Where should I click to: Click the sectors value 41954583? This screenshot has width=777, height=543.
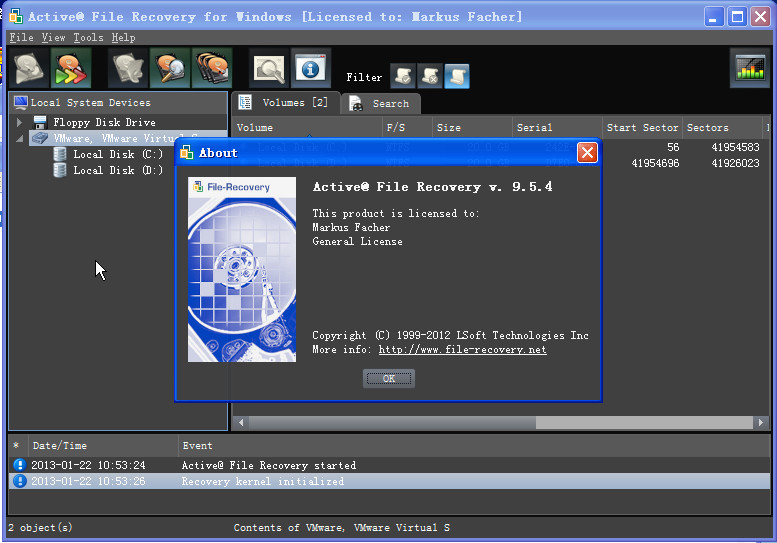735,147
